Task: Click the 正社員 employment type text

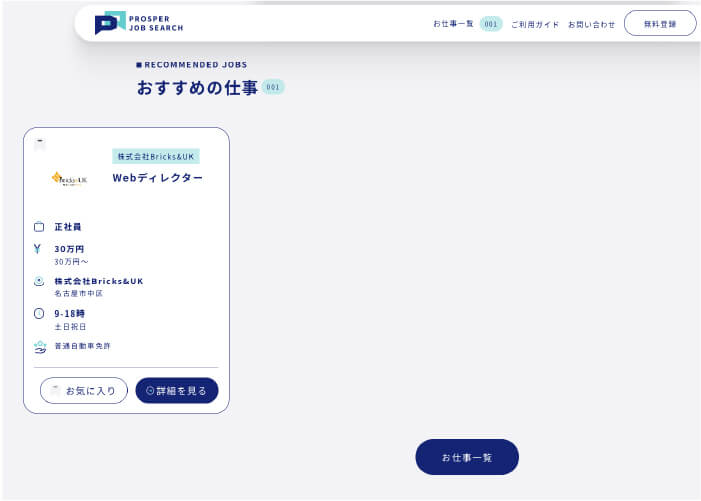Action: [x=68, y=227]
